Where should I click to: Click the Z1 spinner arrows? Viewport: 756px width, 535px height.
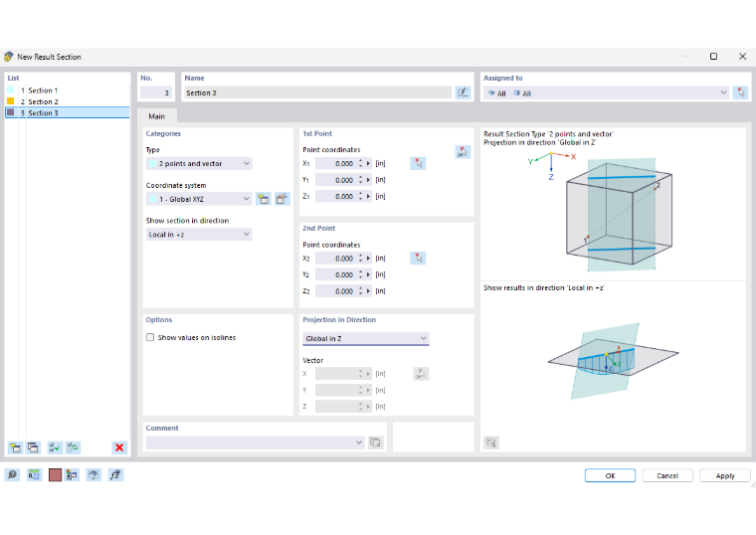(x=361, y=196)
